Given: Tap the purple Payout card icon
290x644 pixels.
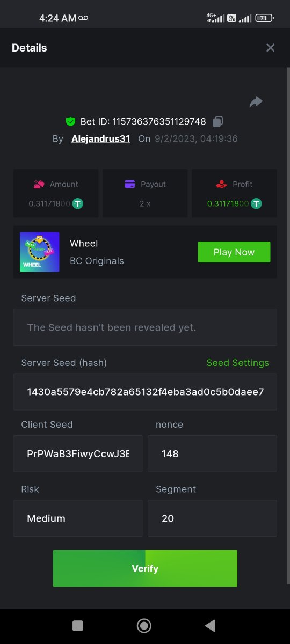Looking at the screenshot, I should pyautogui.click(x=130, y=184).
